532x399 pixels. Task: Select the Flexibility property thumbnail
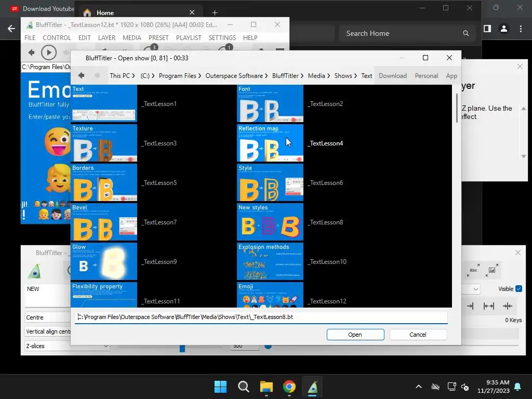(x=104, y=295)
